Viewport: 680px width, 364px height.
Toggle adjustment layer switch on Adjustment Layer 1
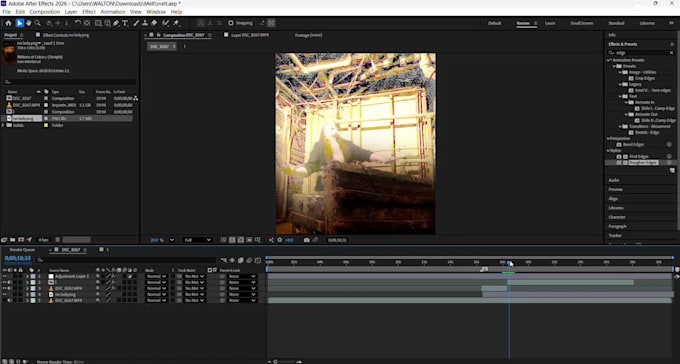click(129, 276)
